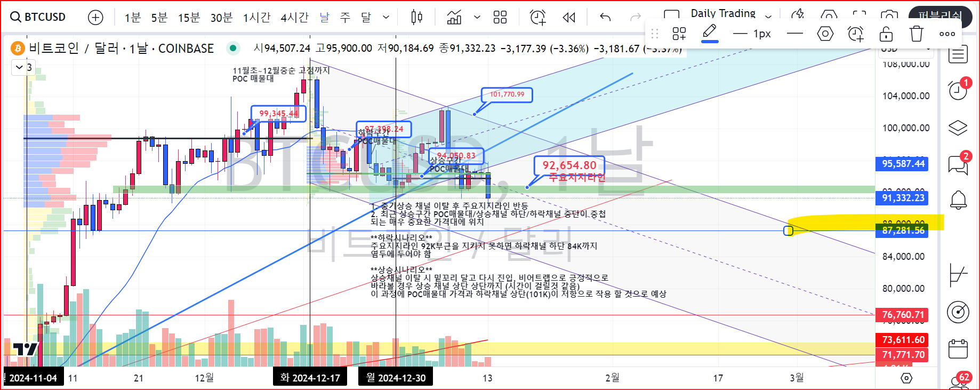Select the 99,345.44 callout label

coord(278,113)
